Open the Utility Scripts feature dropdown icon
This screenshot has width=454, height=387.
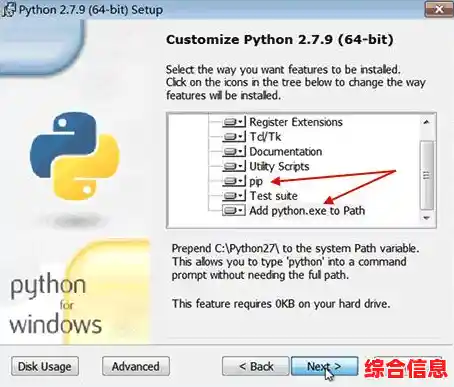(234, 166)
